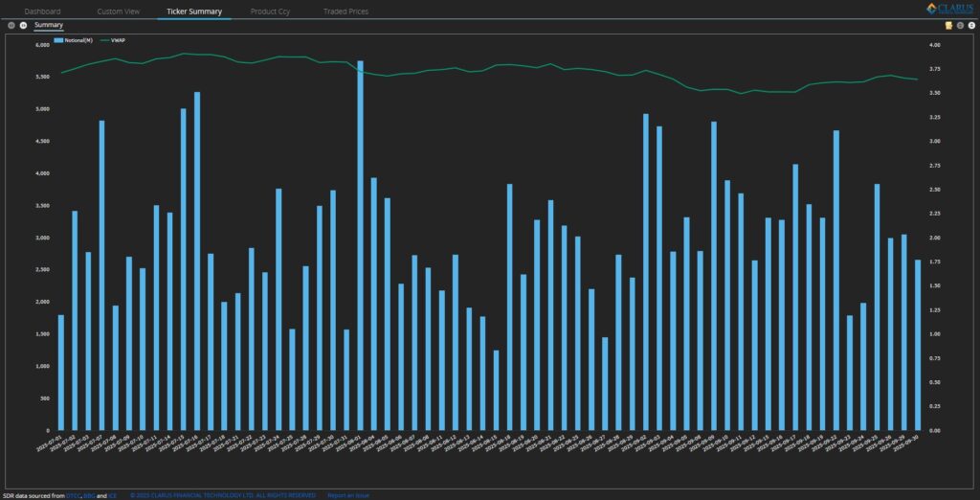
Task: Open the BBG data source link
Action: [x=89, y=495]
